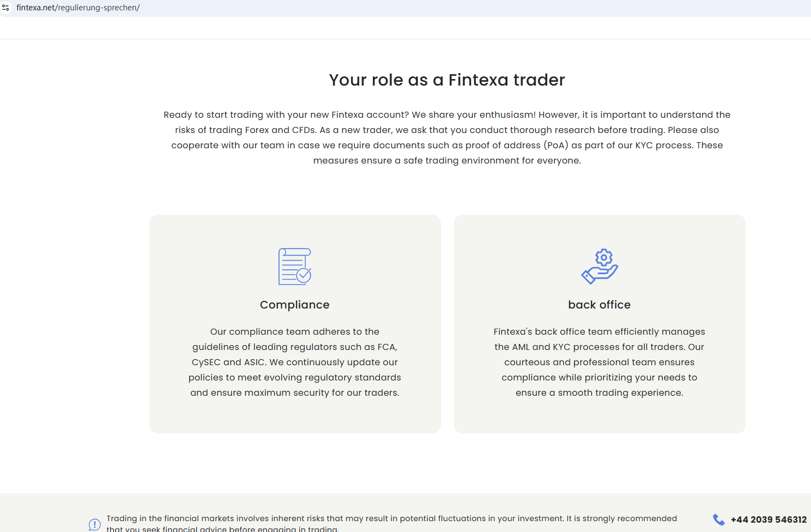Click the gear symbol above the hand

coord(604,257)
